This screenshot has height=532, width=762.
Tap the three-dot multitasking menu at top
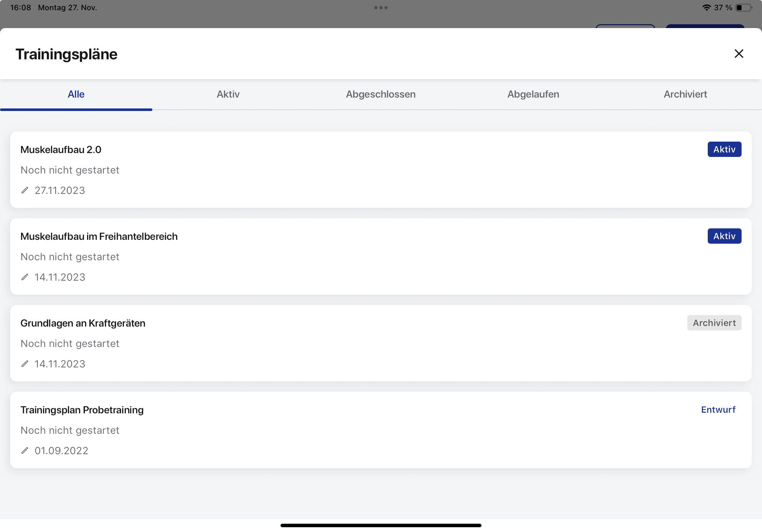tap(381, 8)
